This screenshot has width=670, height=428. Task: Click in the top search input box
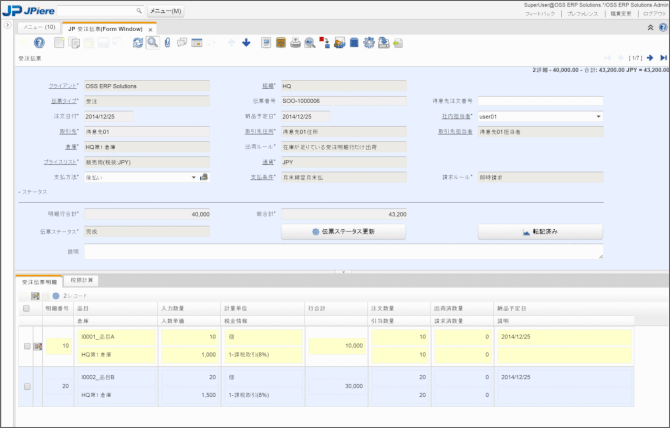(97, 11)
